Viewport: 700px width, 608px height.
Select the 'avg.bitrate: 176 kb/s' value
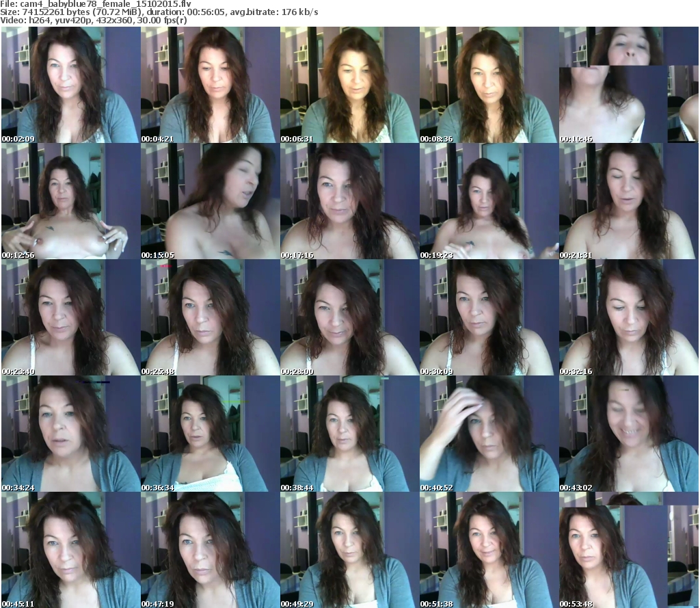coord(274,12)
